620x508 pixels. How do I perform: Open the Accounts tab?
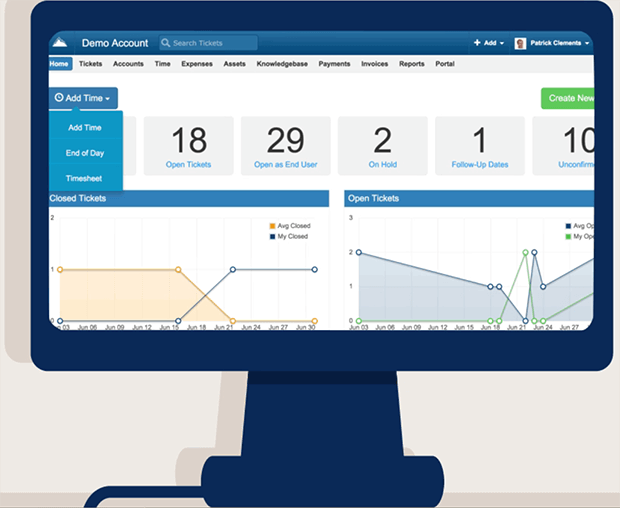128,64
